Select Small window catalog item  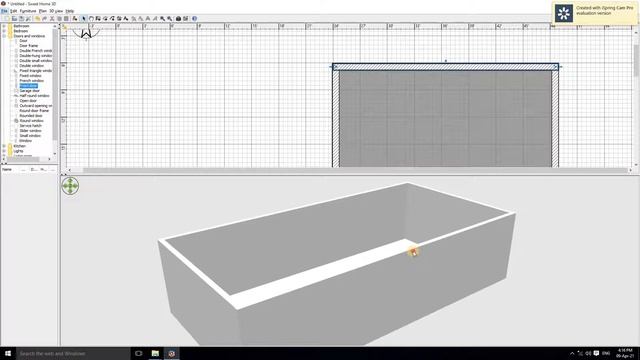pyautogui.click(x=30, y=136)
